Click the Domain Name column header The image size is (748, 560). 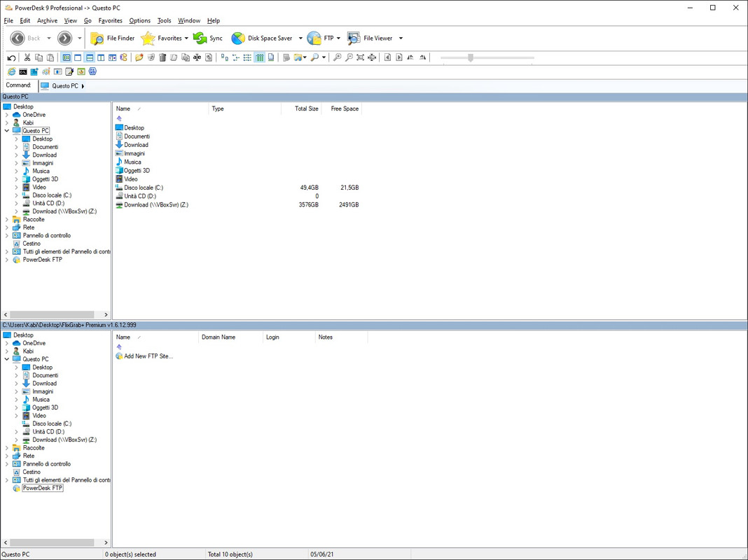[230, 337]
